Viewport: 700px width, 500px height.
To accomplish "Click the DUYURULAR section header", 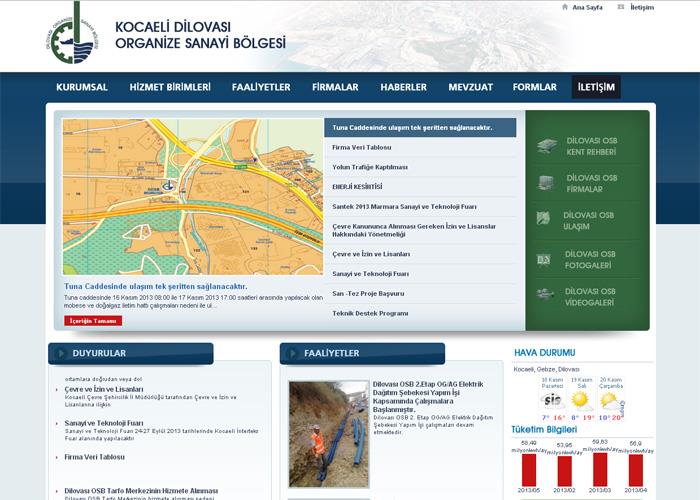I will coord(131,353).
